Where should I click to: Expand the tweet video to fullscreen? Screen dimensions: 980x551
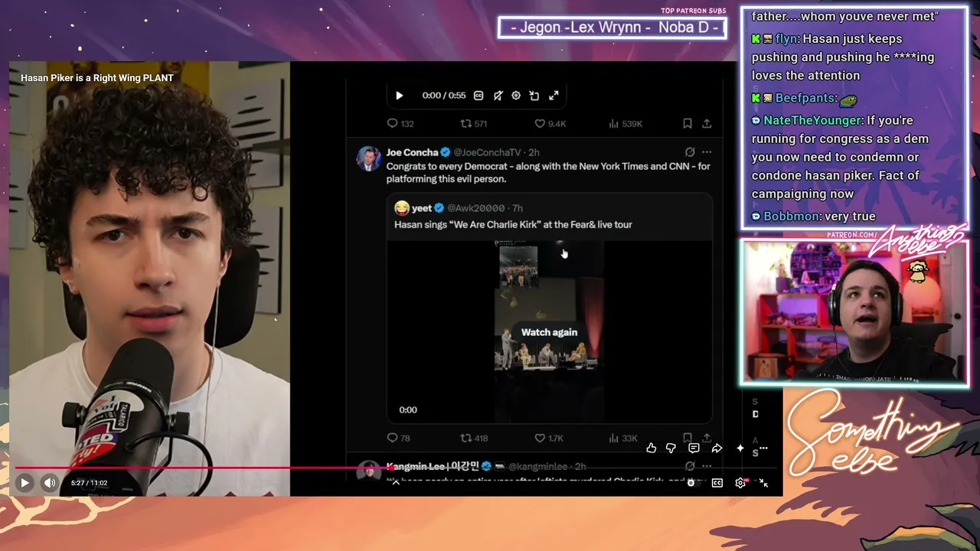[554, 96]
